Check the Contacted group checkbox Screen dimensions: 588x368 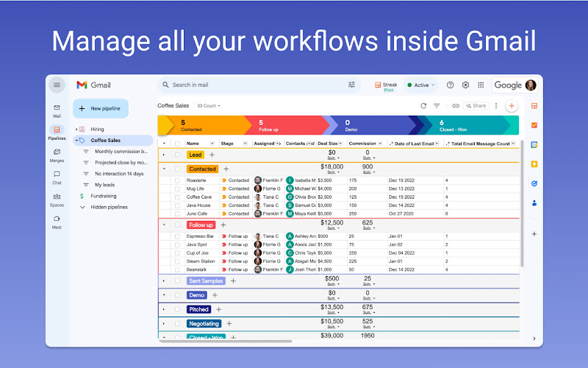(x=177, y=169)
